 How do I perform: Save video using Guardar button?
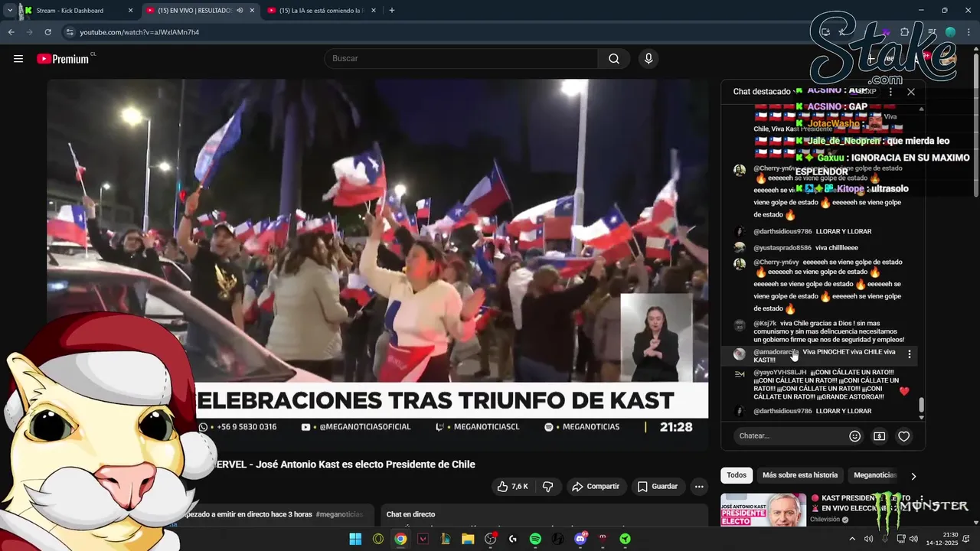pyautogui.click(x=658, y=487)
